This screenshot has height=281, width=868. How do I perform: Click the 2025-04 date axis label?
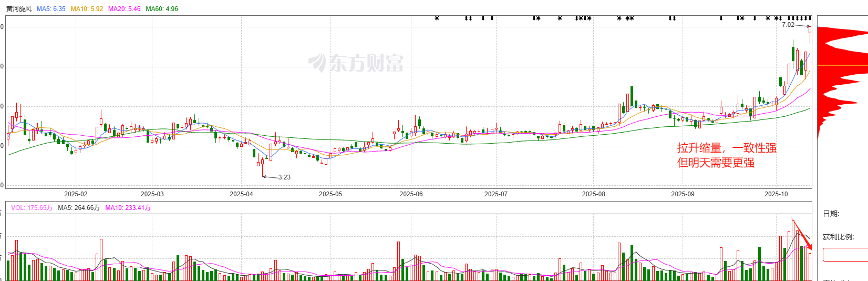point(241,194)
